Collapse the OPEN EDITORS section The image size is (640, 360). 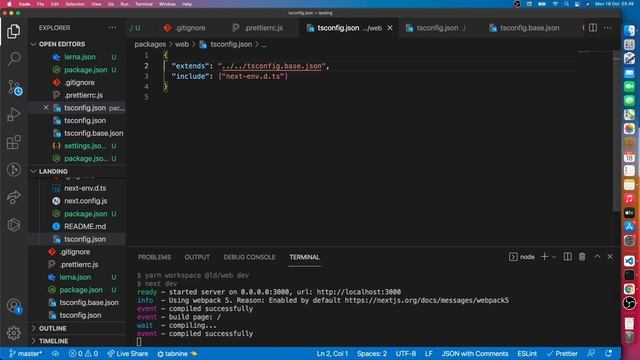point(62,44)
